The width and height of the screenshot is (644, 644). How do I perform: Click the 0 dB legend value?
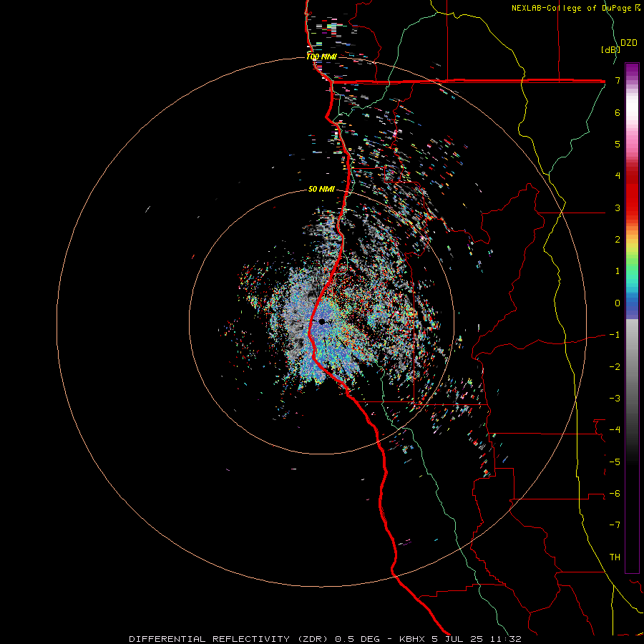click(x=618, y=303)
